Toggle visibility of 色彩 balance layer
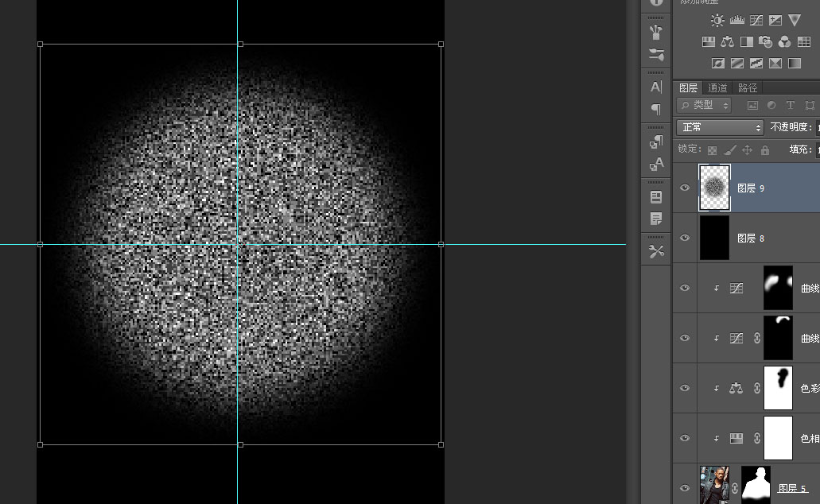Image resolution: width=820 pixels, height=504 pixels. click(x=685, y=388)
